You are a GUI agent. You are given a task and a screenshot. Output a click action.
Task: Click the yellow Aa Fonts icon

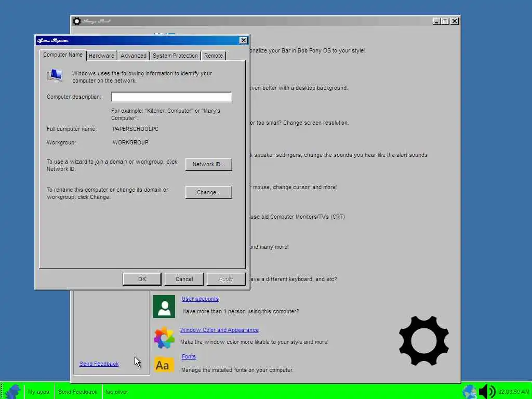click(x=164, y=365)
